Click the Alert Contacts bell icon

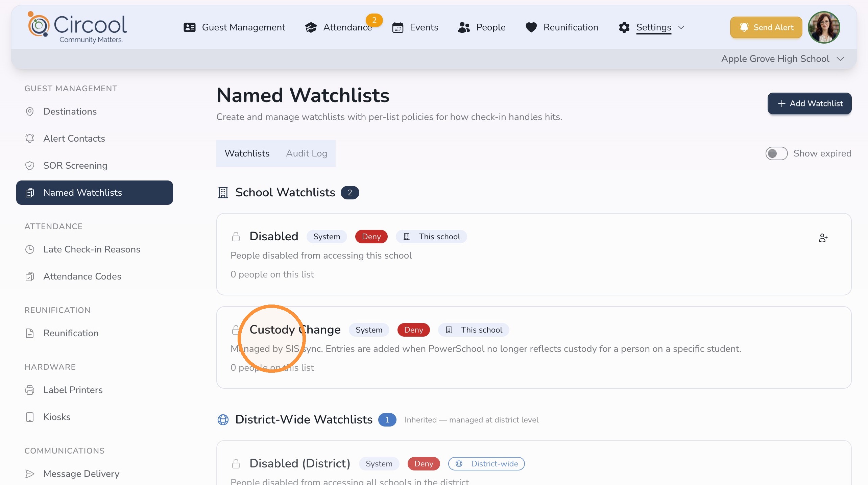pos(30,139)
